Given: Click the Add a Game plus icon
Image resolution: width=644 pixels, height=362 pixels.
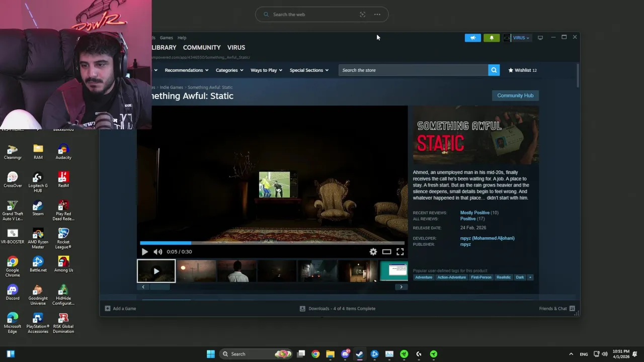Looking at the screenshot, I should [107, 309].
